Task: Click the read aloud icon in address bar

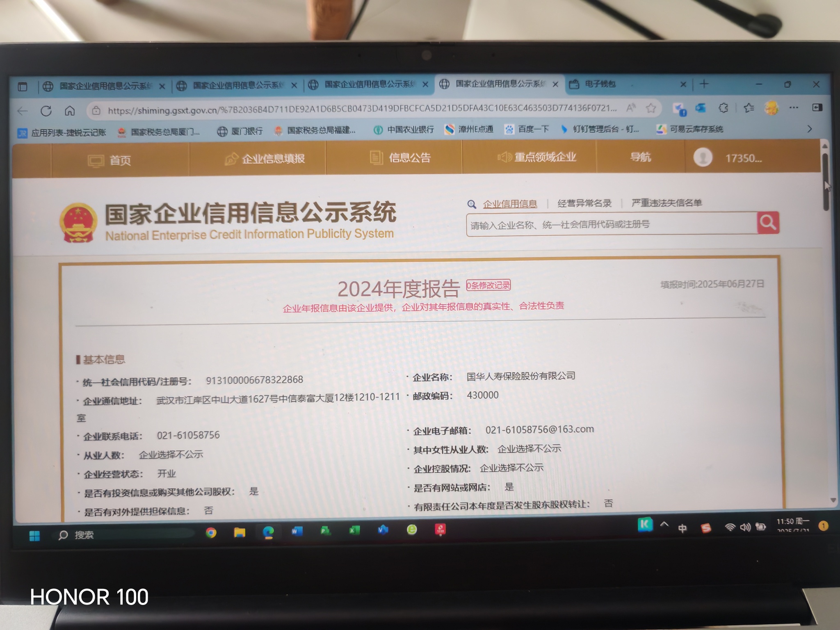Action: [631, 108]
